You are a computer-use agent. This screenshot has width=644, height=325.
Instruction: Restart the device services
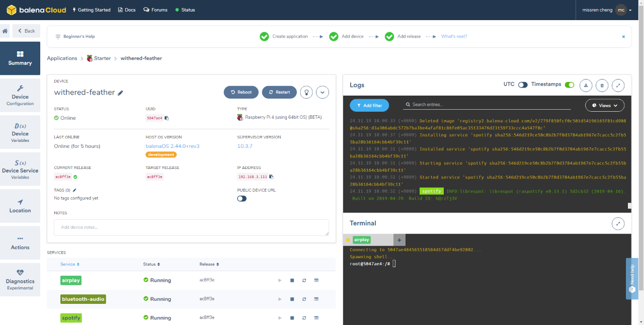pyautogui.click(x=279, y=92)
